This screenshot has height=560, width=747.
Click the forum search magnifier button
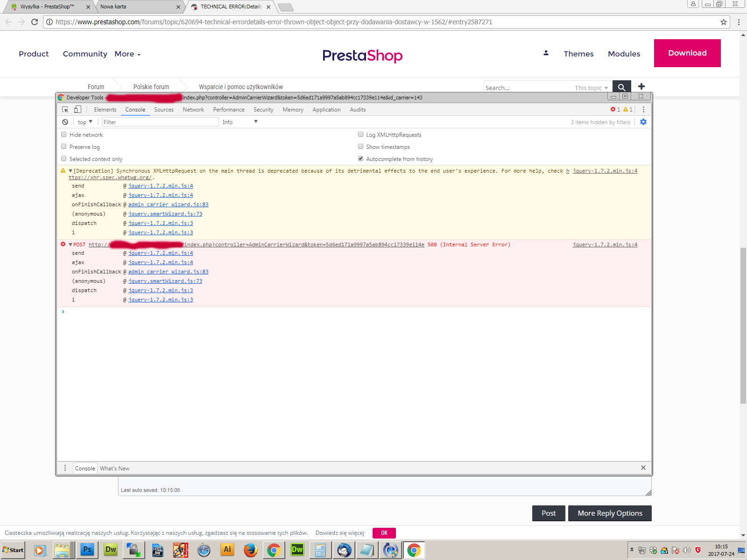pos(621,87)
